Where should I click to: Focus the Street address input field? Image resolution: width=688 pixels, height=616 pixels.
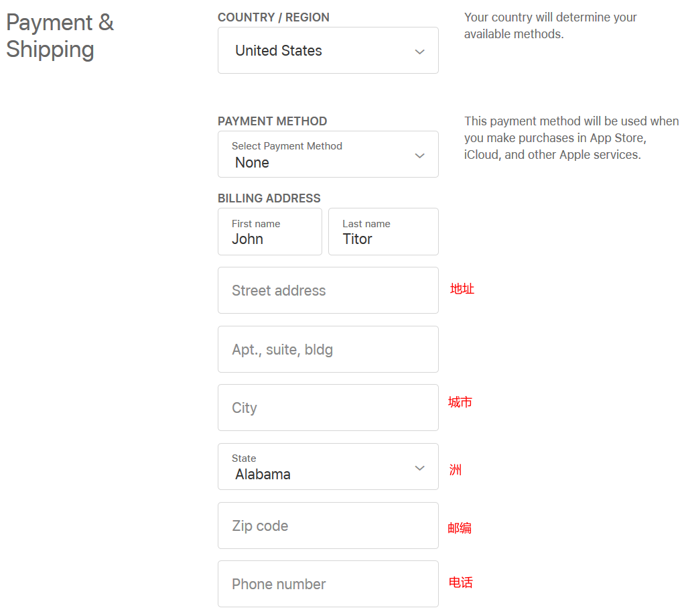coord(328,290)
